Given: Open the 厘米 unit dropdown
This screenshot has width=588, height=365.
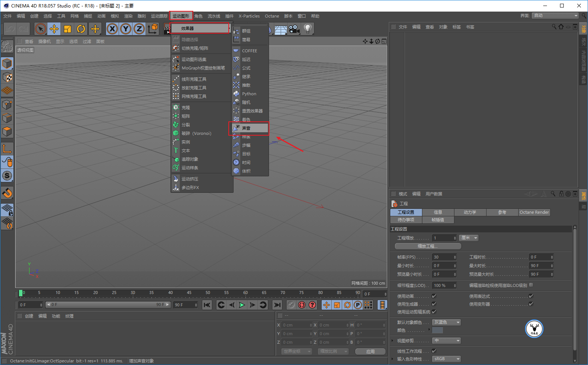Looking at the screenshot, I should tap(469, 238).
